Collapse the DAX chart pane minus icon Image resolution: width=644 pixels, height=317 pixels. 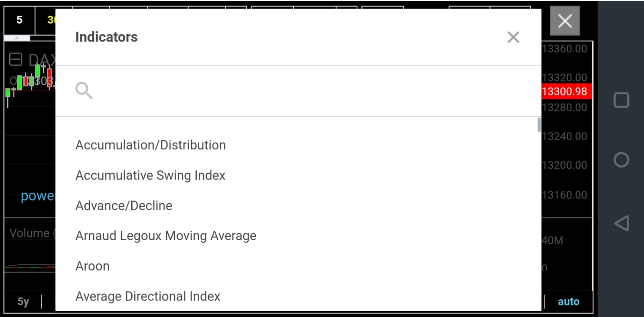pyautogui.click(x=16, y=60)
